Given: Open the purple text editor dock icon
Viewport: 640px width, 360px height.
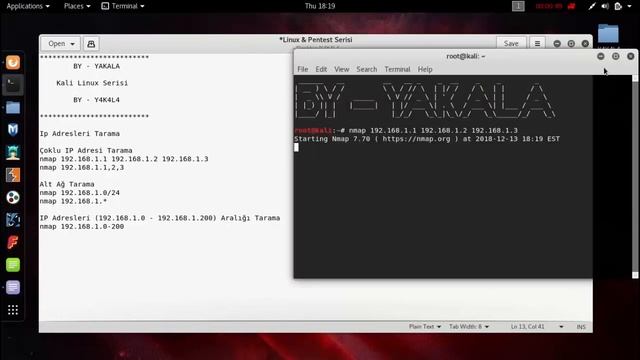Looking at the screenshot, I should [x=13, y=287].
